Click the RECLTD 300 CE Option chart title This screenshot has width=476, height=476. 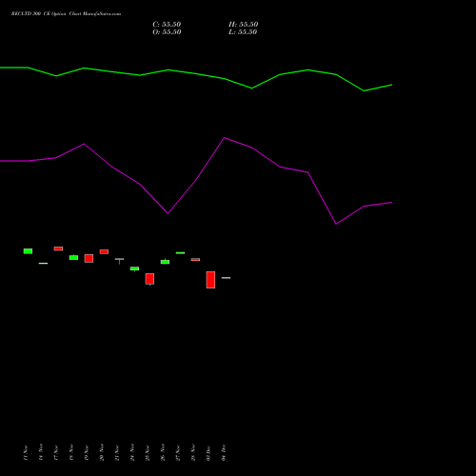[66, 14]
